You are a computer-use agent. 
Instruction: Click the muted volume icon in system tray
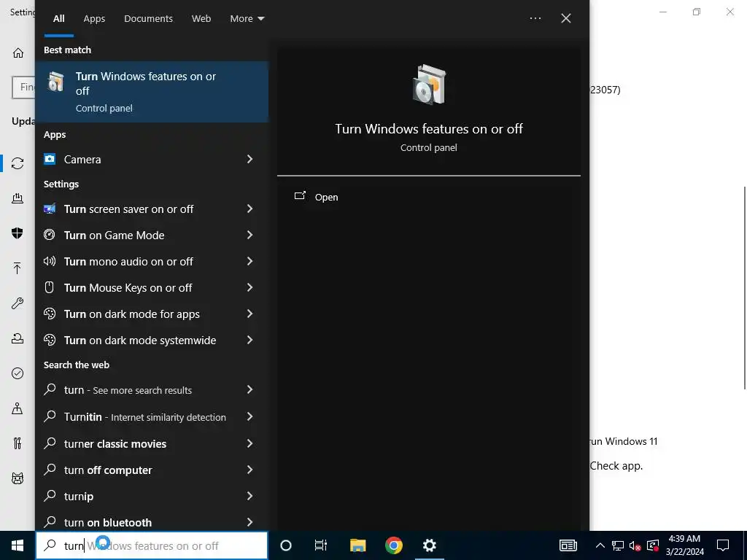635,545
